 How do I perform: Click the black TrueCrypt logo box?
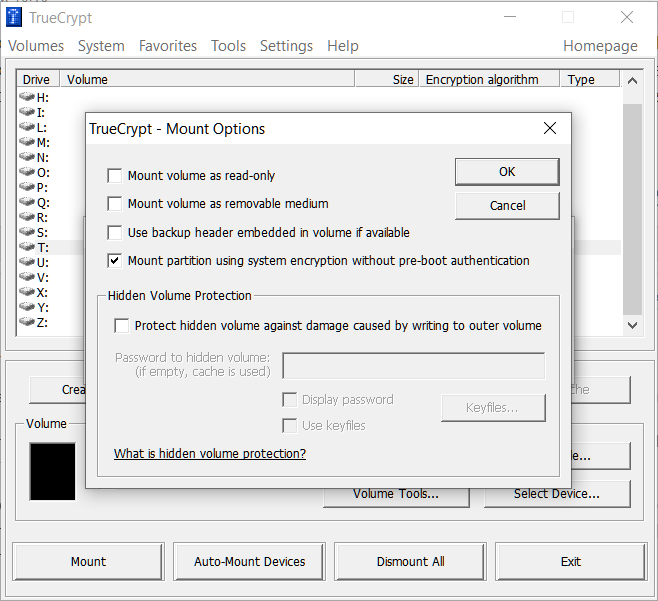coord(52,471)
